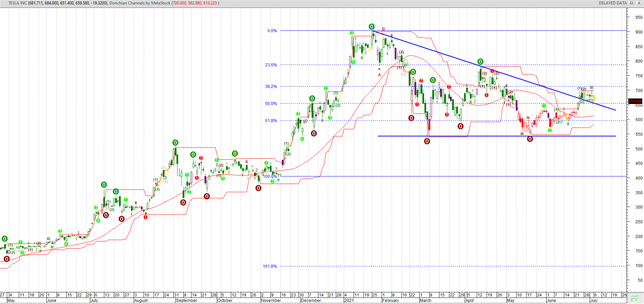
Task: Click the 2021 year label on date axis
Action: [349, 301]
